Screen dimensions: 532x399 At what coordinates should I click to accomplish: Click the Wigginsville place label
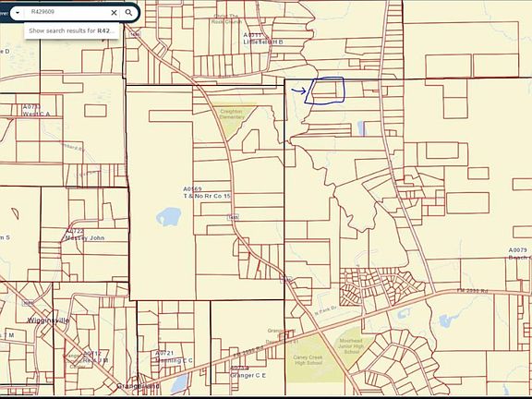(x=48, y=320)
